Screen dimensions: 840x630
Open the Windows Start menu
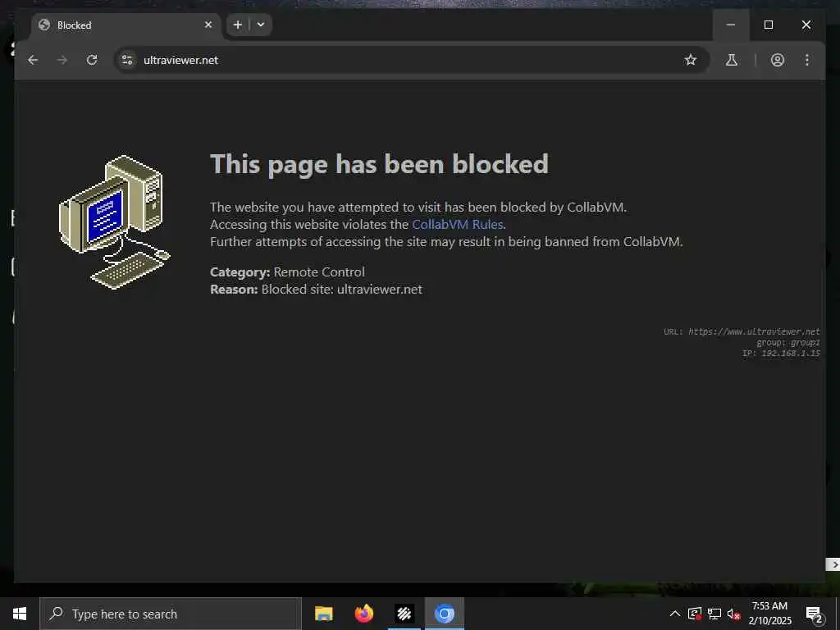click(20, 614)
